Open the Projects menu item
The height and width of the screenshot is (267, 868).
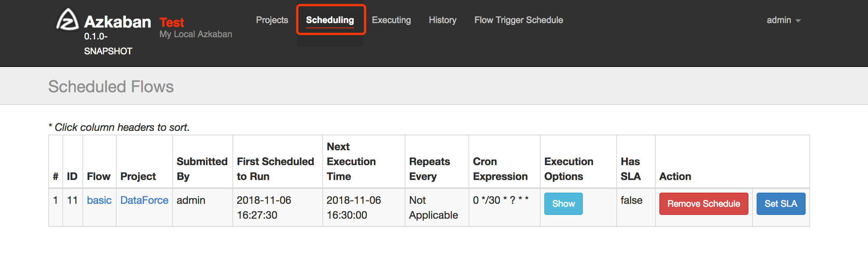point(272,20)
